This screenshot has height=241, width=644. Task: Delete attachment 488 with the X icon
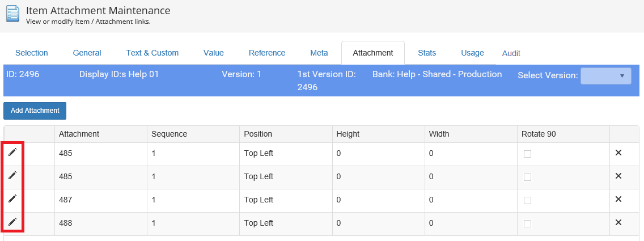(618, 222)
